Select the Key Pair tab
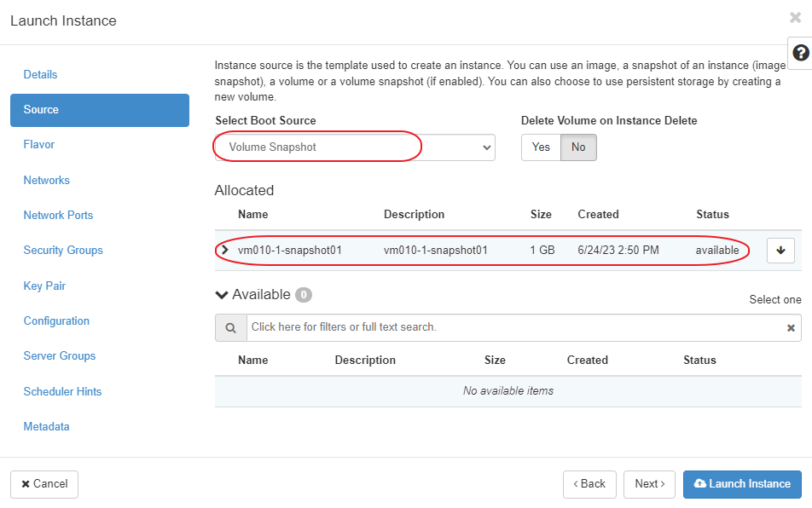This screenshot has width=812, height=508. (44, 286)
